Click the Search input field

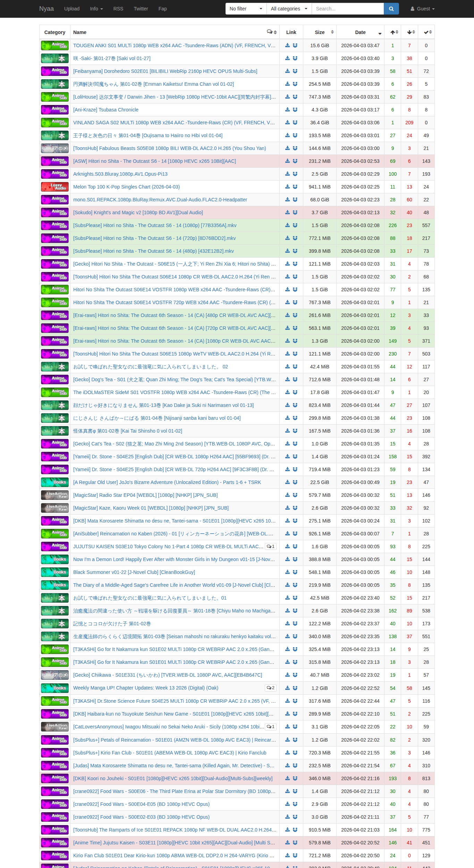point(348,9)
